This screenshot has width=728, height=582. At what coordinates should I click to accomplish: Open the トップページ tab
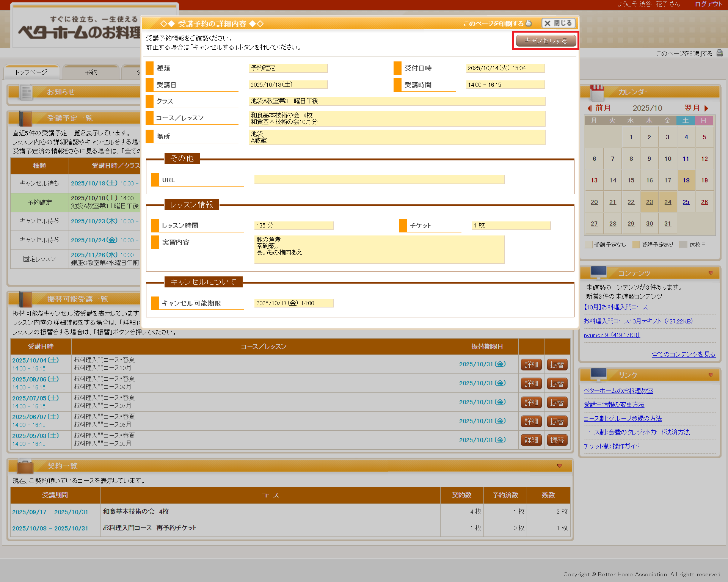31,72
